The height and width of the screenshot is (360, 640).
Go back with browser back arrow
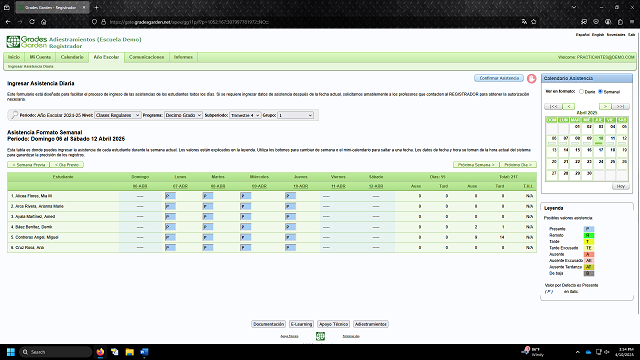pos(8,22)
